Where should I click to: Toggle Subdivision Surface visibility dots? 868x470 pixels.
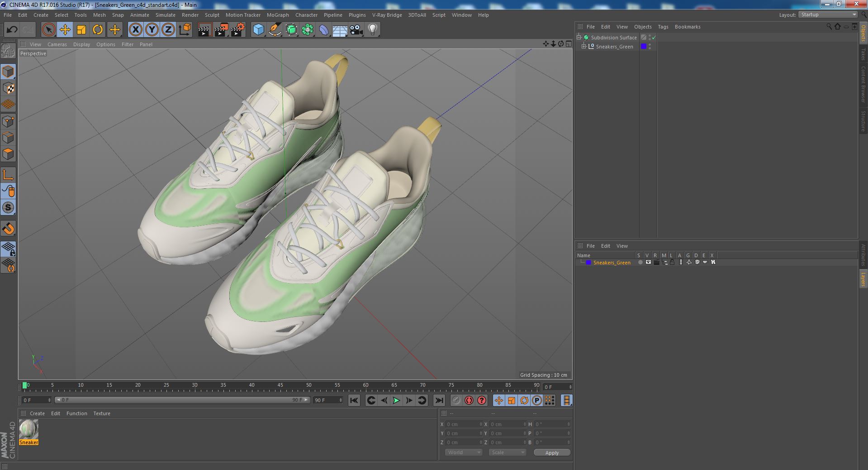650,38
